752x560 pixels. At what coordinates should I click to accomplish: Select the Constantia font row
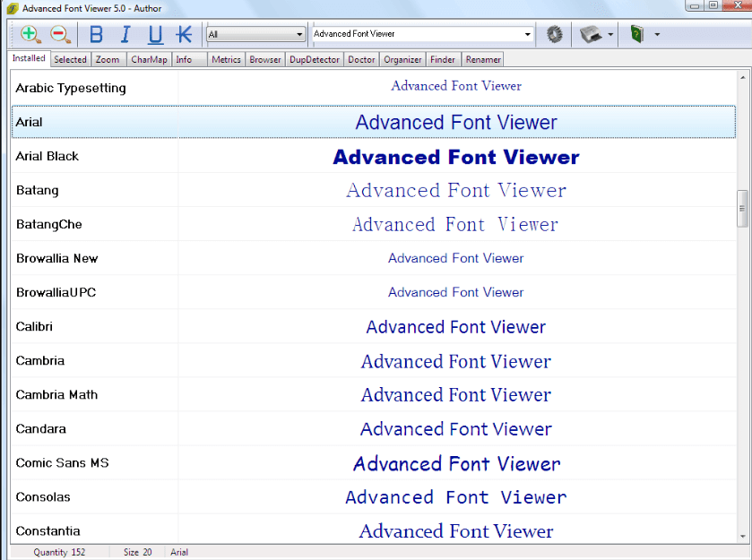(x=374, y=530)
